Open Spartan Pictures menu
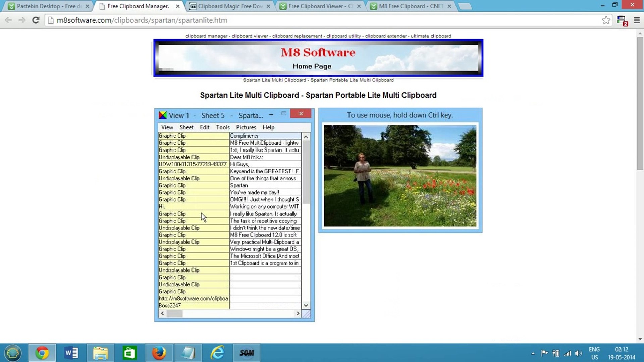The height and width of the screenshot is (362, 644). pyautogui.click(x=246, y=127)
